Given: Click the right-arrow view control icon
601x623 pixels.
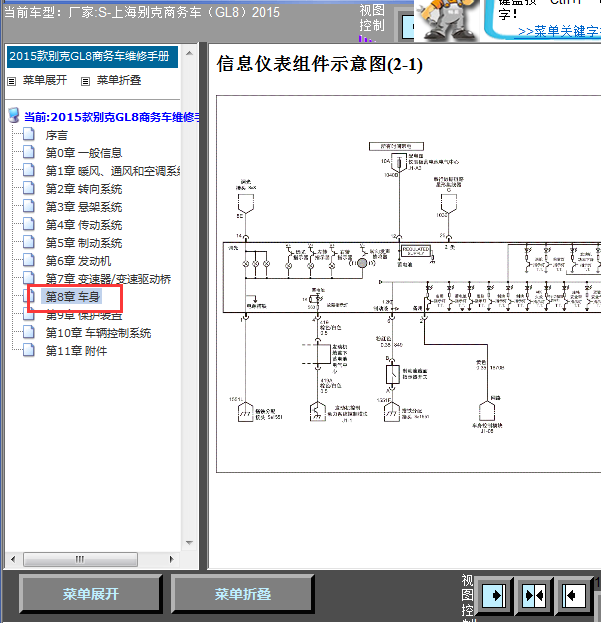Looking at the screenshot, I should (x=493, y=595).
